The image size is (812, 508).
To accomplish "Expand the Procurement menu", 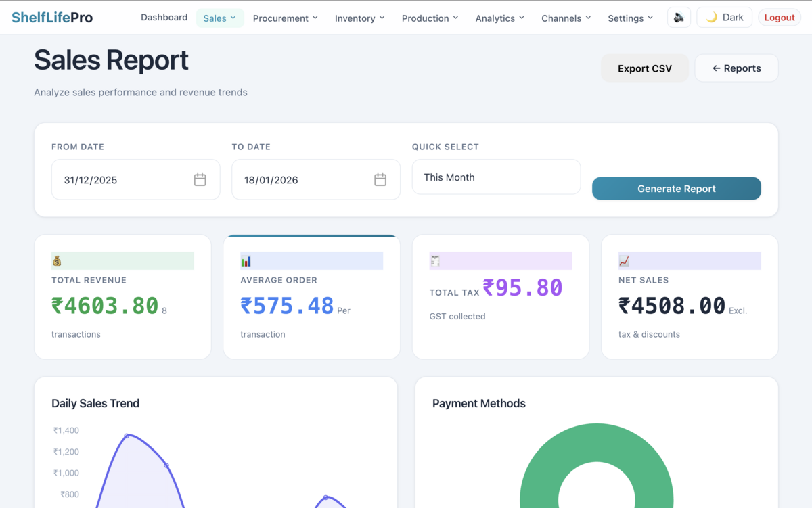I will coord(285,18).
